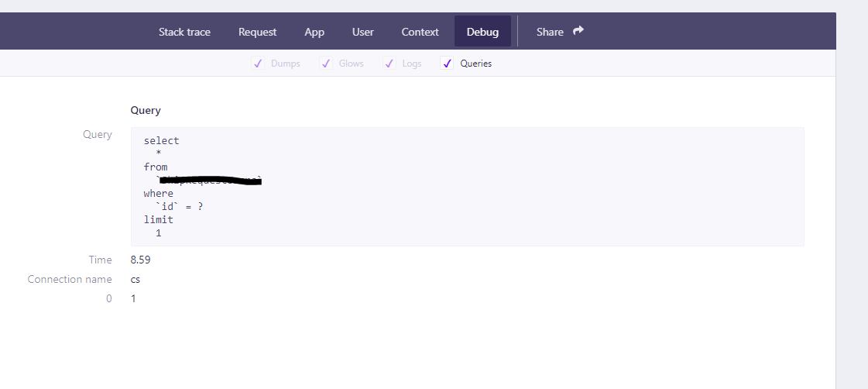Click the Share arrow icon
The width and height of the screenshot is (868, 389).
pyautogui.click(x=578, y=30)
